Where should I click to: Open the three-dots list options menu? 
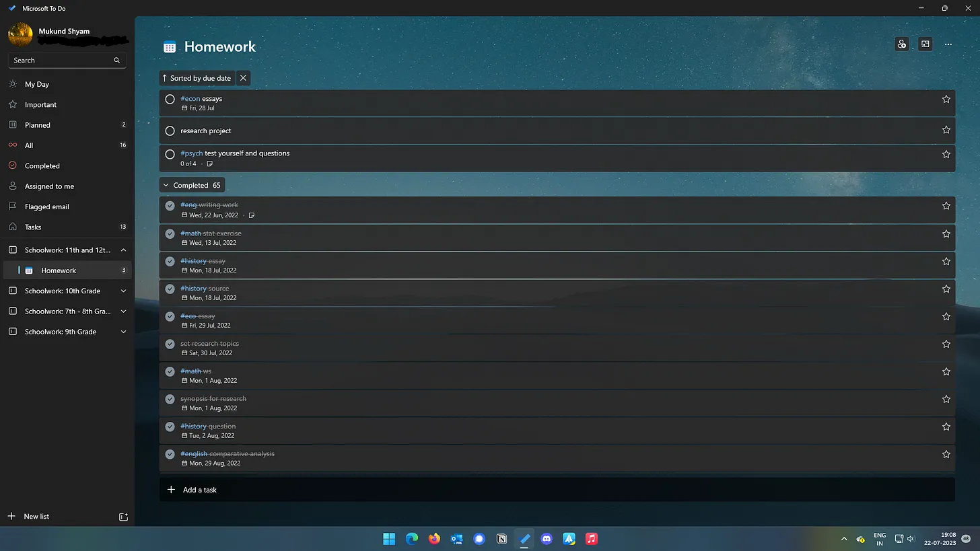click(x=948, y=44)
